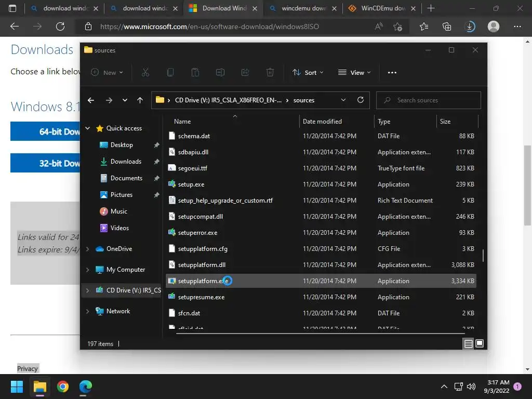532x399 pixels.
Task: Open Edge Favorites list icon
Action: coord(424,26)
